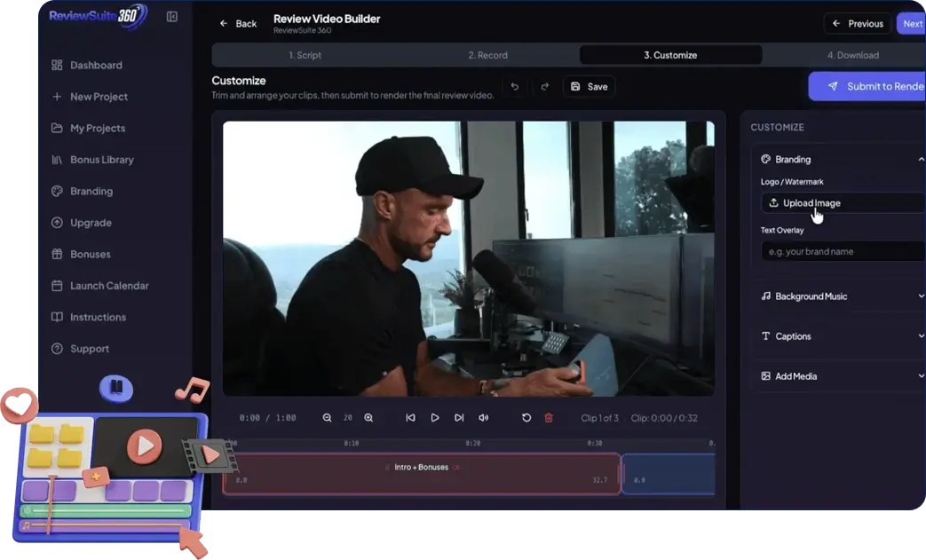Expand the Background Music section
This screenshot has height=560, width=926.
pos(842,296)
